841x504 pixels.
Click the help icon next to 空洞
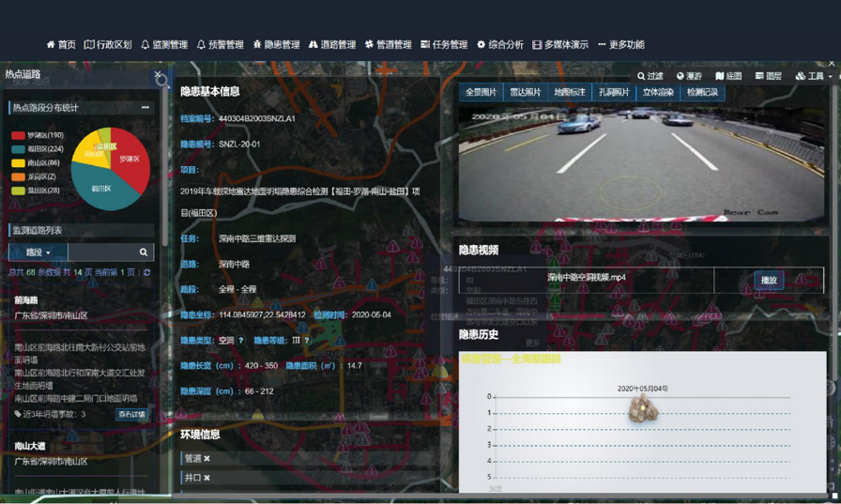point(241,341)
